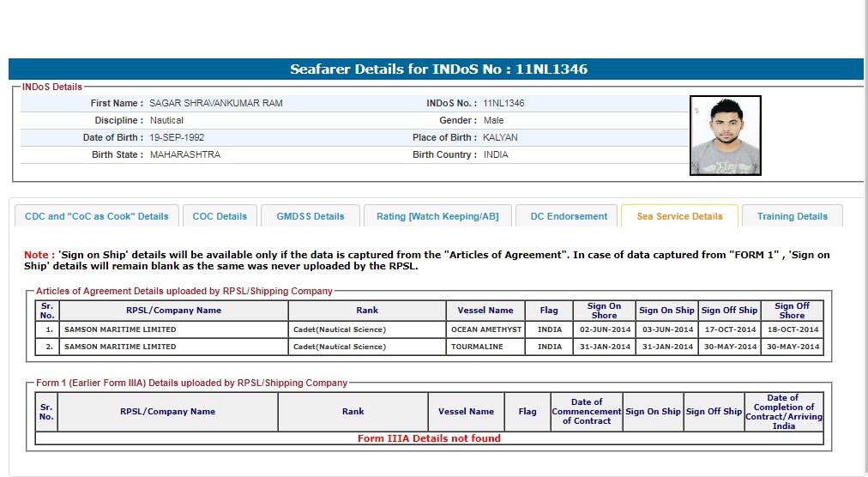Switch to the Training Details tab

(792, 216)
